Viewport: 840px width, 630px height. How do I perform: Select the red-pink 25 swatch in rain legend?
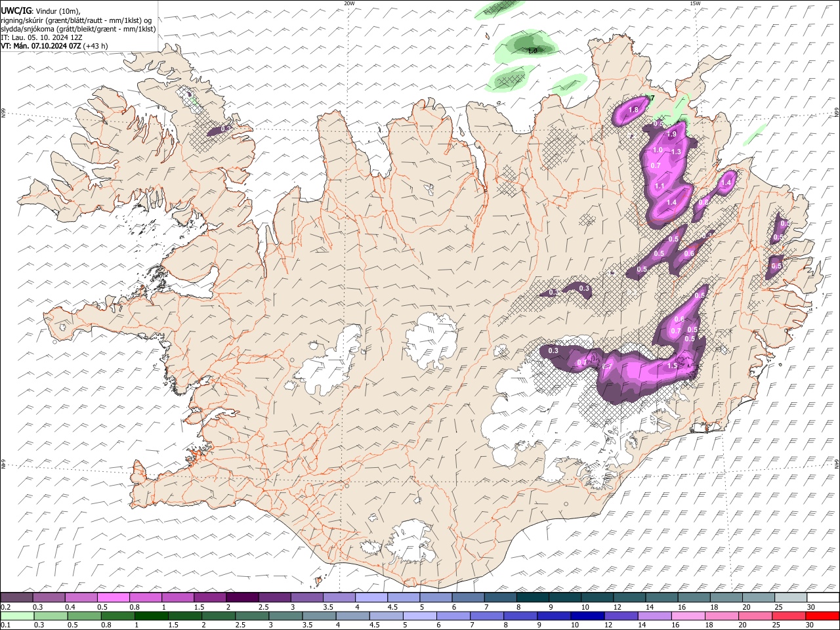789,616
